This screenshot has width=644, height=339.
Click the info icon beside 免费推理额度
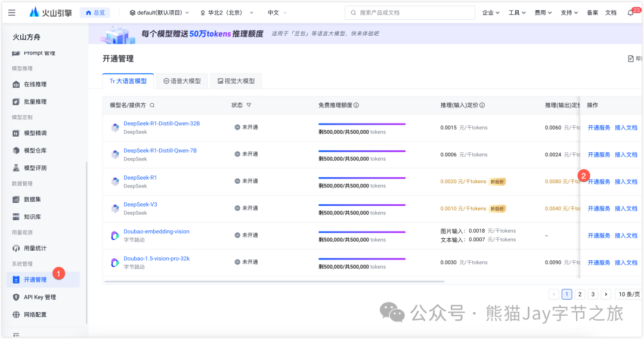pyautogui.click(x=357, y=105)
